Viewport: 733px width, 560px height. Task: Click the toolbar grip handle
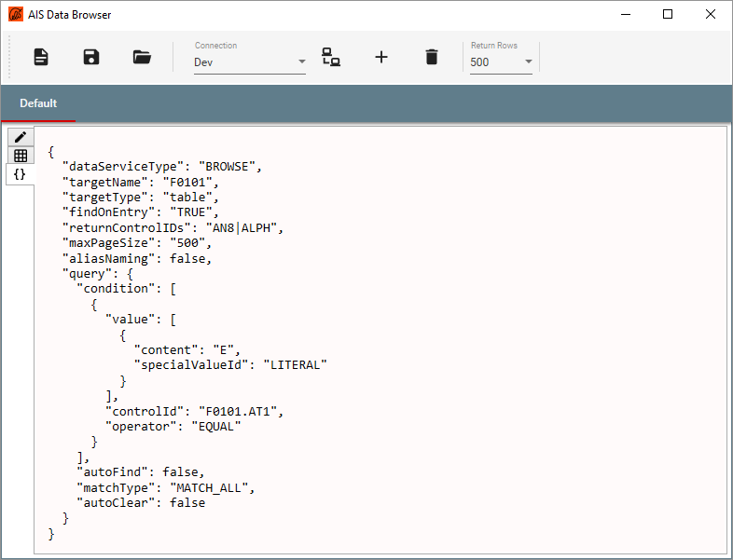click(10, 57)
